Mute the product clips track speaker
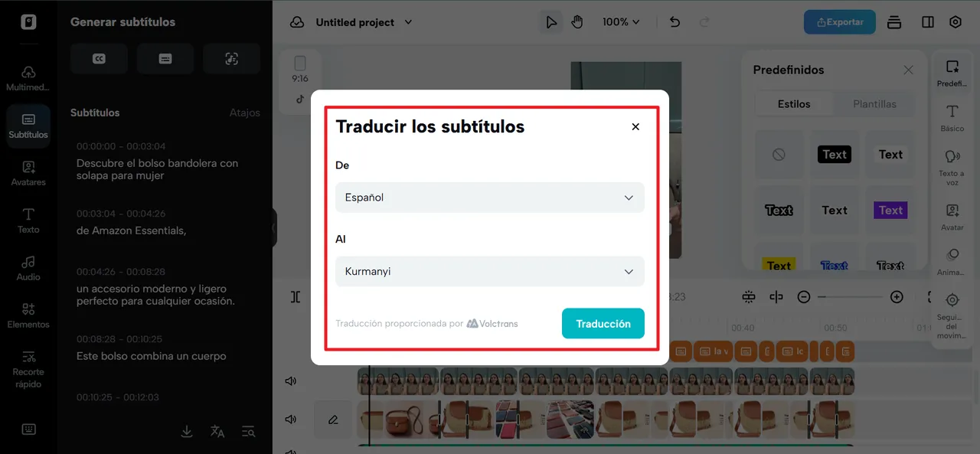This screenshot has width=980, height=454. 290,420
